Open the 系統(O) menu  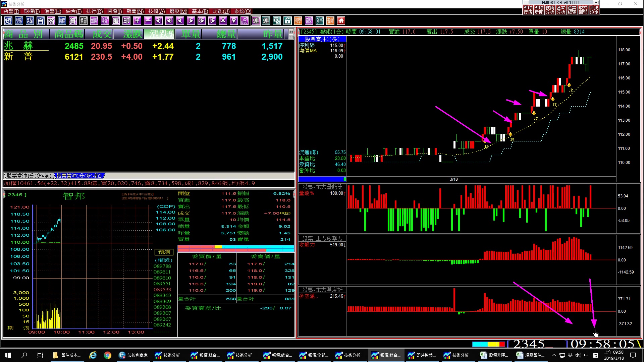[243, 11]
